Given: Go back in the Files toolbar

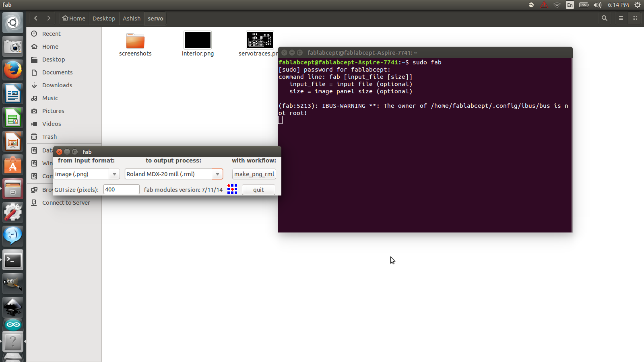Looking at the screenshot, I should tap(36, 18).
